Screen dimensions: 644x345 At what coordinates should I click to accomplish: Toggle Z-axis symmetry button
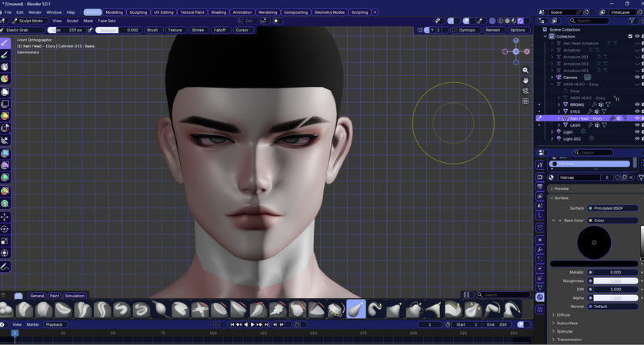click(x=439, y=30)
